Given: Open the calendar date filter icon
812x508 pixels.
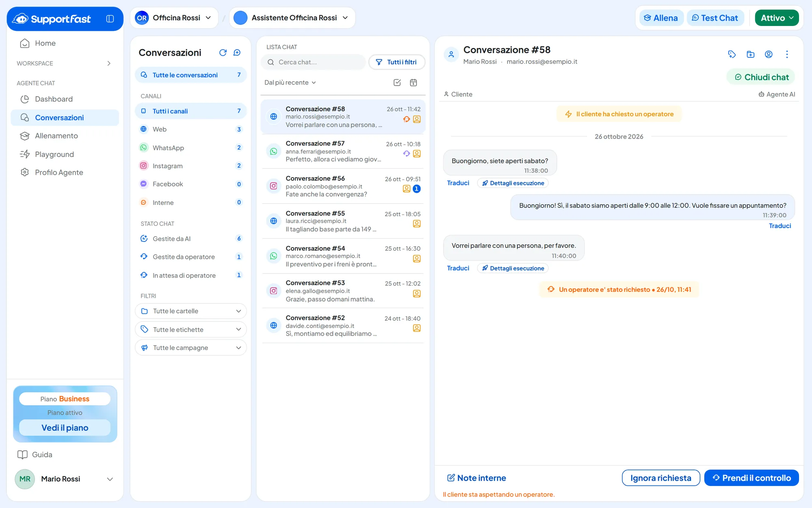Looking at the screenshot, I should point(413,82).
